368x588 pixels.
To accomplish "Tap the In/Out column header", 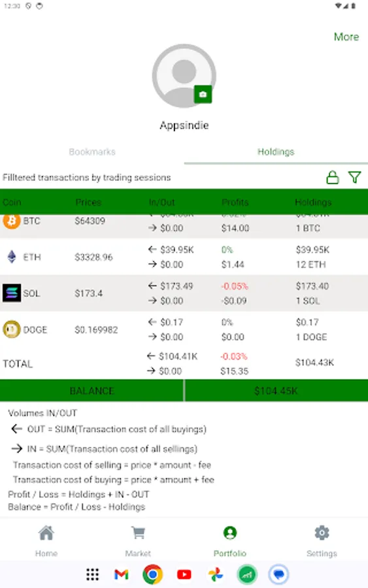I will (161, 202).
